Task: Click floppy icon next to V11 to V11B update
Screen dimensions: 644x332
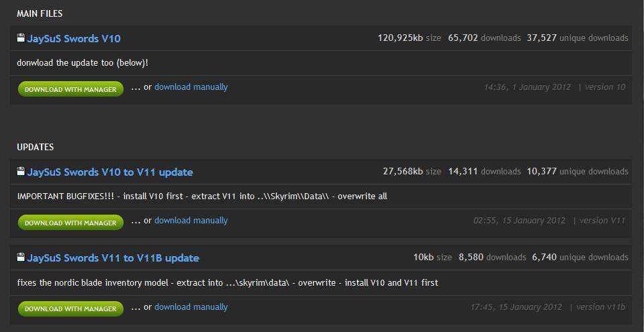Action: pos(21,258)
